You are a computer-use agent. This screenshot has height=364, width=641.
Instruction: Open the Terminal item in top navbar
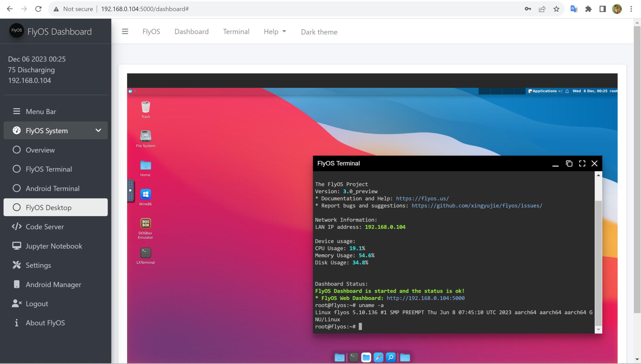tap(236, 32)
